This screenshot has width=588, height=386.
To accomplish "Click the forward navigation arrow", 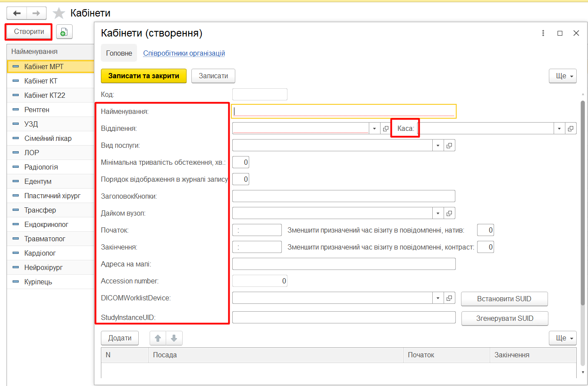I will click(37, 13).
